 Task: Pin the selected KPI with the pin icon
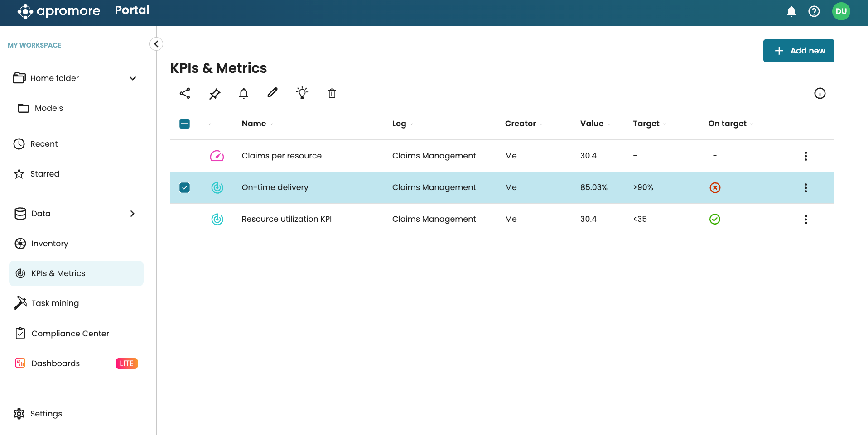pos(215,94)
